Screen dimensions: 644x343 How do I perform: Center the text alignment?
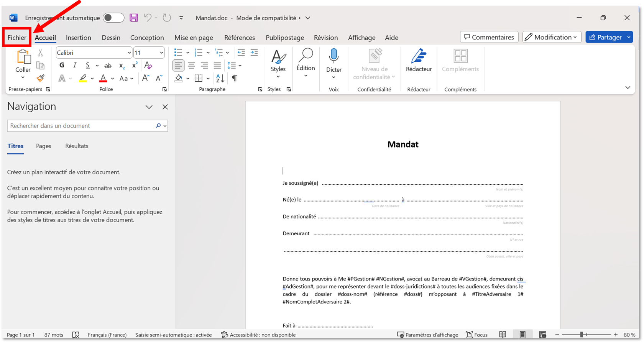[191, 66]
